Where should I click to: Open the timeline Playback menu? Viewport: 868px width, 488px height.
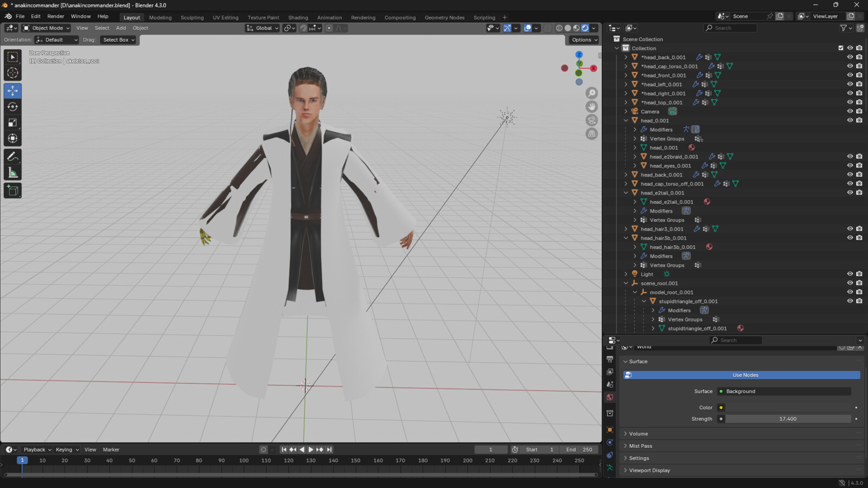(37, 450)
